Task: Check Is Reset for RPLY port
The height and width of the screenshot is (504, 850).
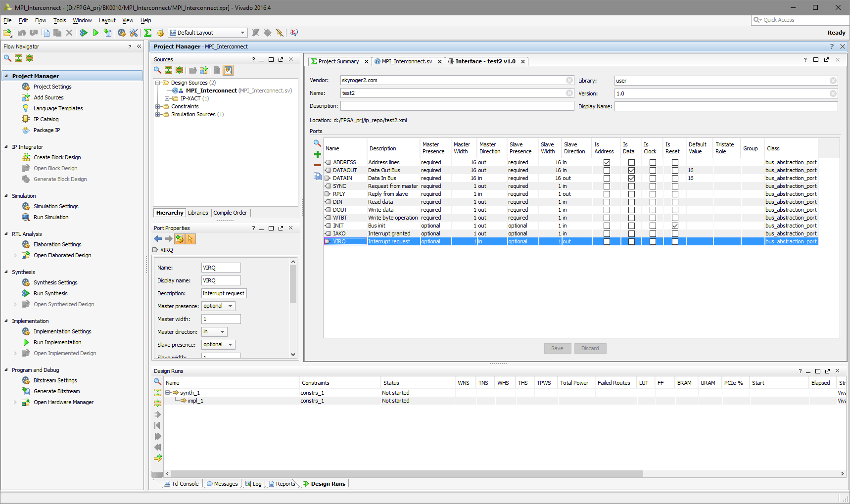Action: coord(675,194)
